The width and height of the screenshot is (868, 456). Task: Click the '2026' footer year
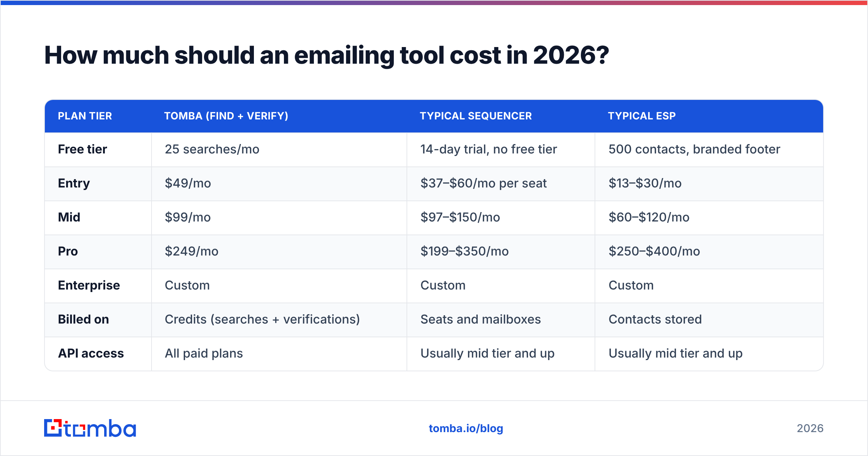tap(810, 428)
